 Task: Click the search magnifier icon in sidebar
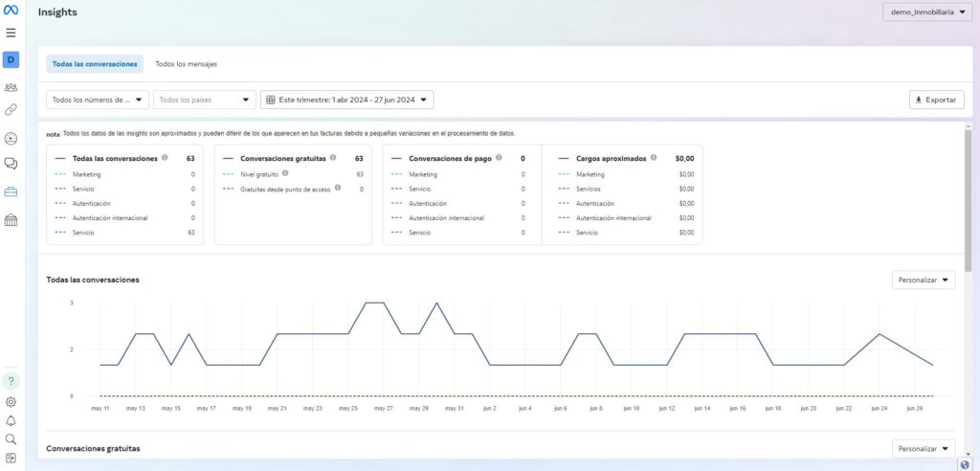[11, 439]
